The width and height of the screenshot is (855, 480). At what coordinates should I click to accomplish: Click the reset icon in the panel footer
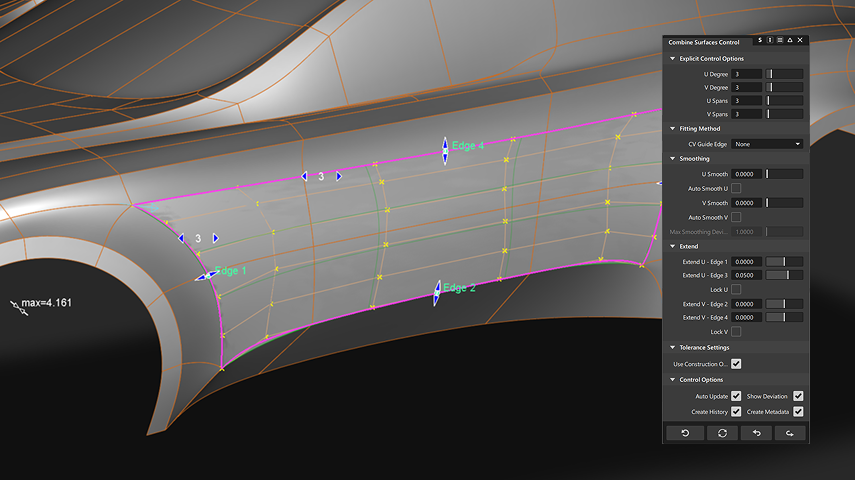(685, 433)
